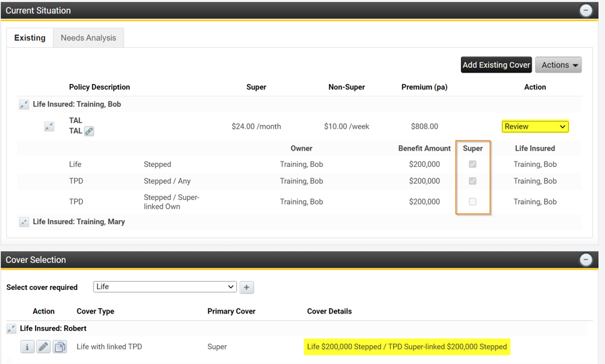Open the Review action dropdown
The width and height of the screenshot is (605, 364).
(535, 126)
